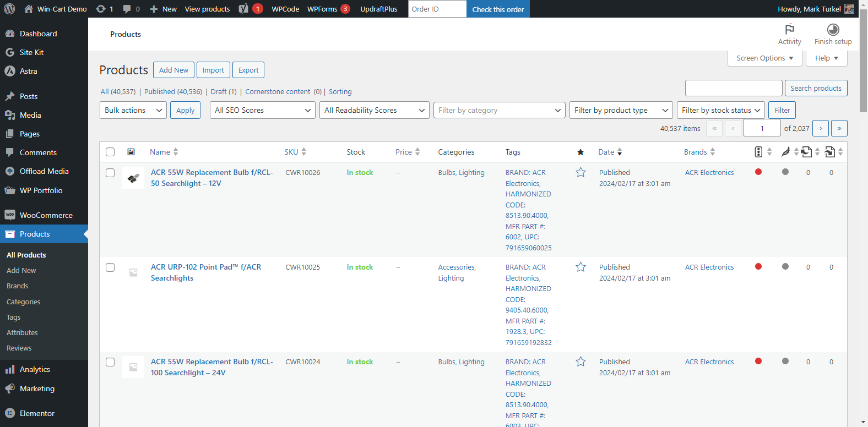Screen dimensions: 868x427
Task: Click the product search text field
Action: point(734,88)
